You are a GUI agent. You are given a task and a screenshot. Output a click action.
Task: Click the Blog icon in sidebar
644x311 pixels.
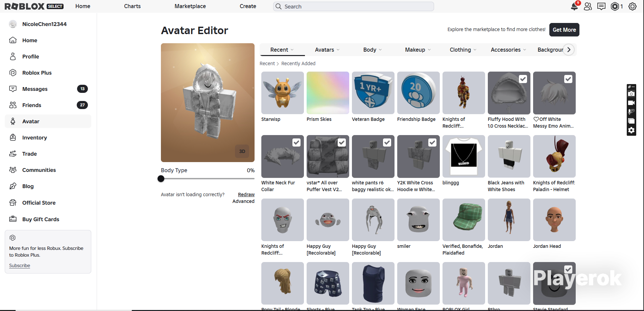tap(13, 186)
